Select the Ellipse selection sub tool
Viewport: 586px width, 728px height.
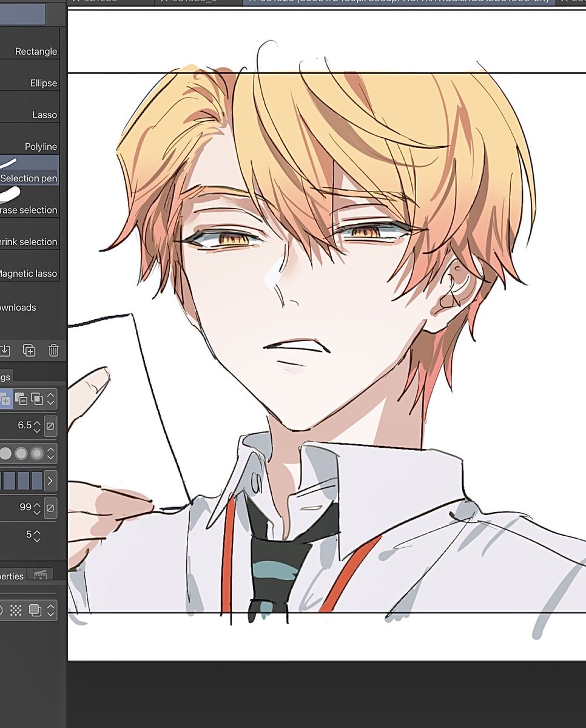click(x=30, y=75)
